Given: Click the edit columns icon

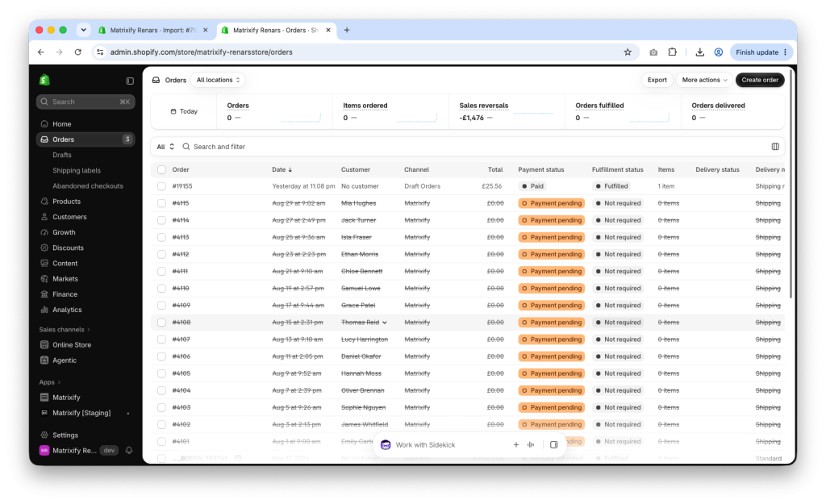Looking at the screenshot, I should 775,147.
